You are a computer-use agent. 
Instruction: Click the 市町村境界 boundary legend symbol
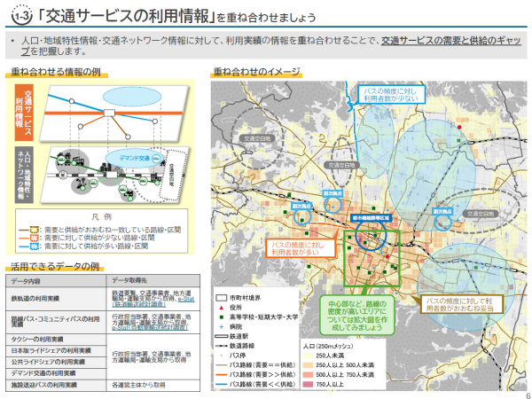pyautogui.click(x=221, y=296)
